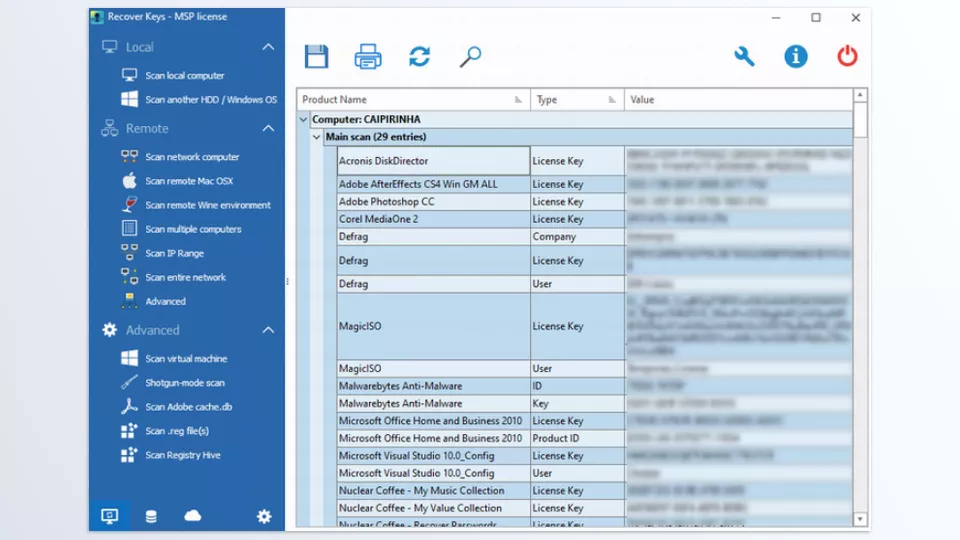960x540 pixels.
Task: Sort by the Product Name column header
Action: pos(413,99)
